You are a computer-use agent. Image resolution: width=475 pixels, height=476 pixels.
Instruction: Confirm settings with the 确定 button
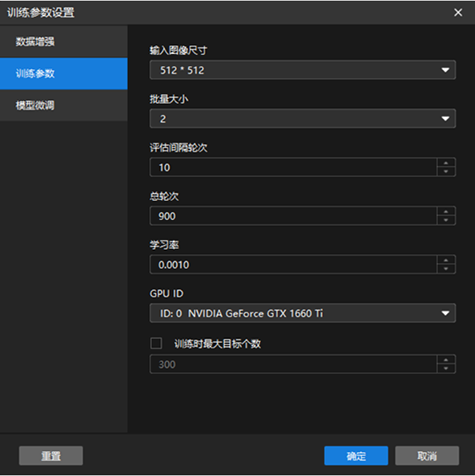coord(356,456)
